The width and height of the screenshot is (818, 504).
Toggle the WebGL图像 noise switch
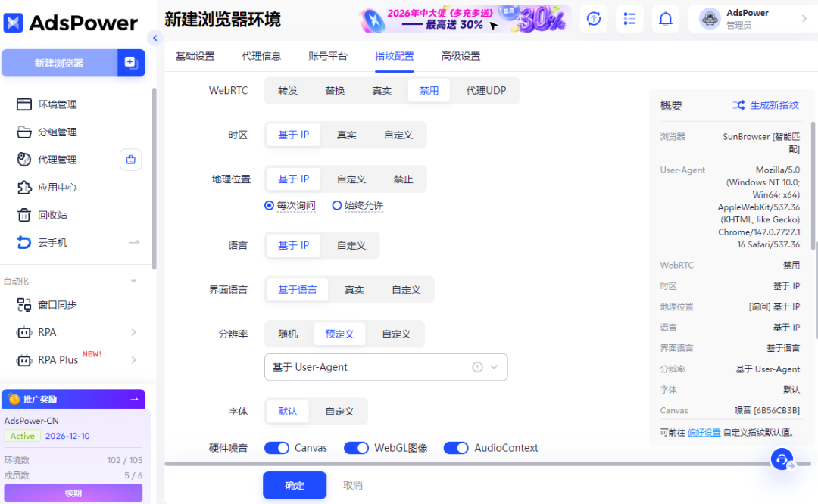tap(356, 448)
